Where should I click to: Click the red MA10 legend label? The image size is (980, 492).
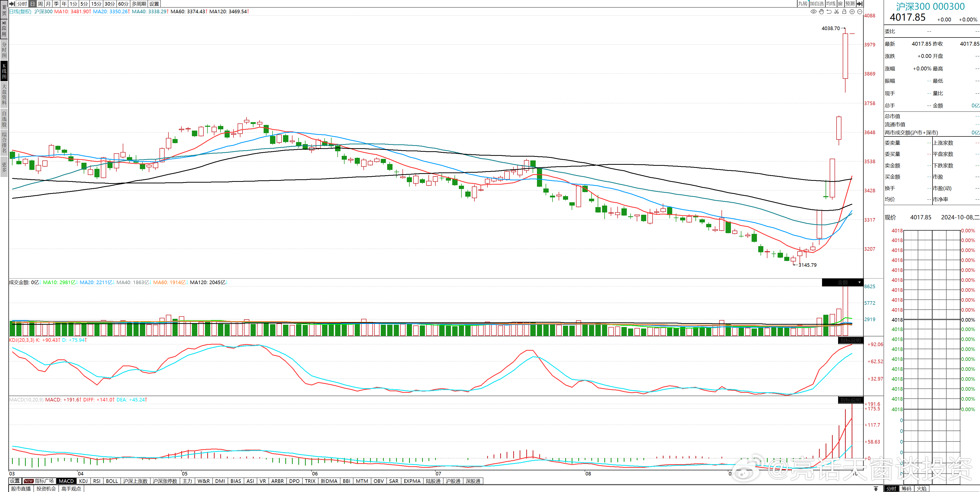click(x=72, y=11)
